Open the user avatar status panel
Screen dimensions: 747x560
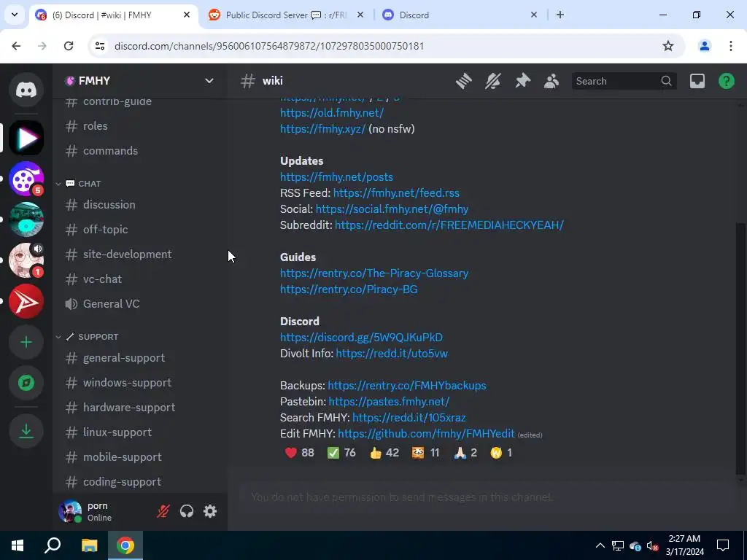pyautogui.click(x=70, y=511)
